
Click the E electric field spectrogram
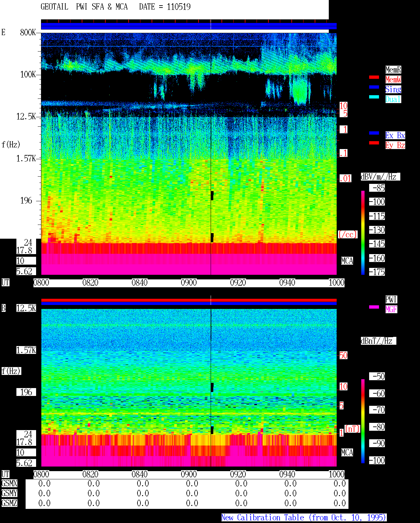189,154
